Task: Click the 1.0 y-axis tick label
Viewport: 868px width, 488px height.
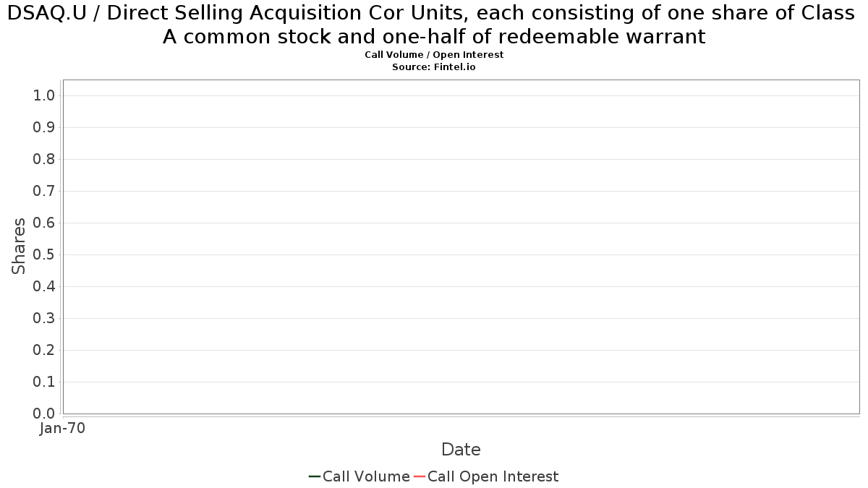Action: point(45,95)
